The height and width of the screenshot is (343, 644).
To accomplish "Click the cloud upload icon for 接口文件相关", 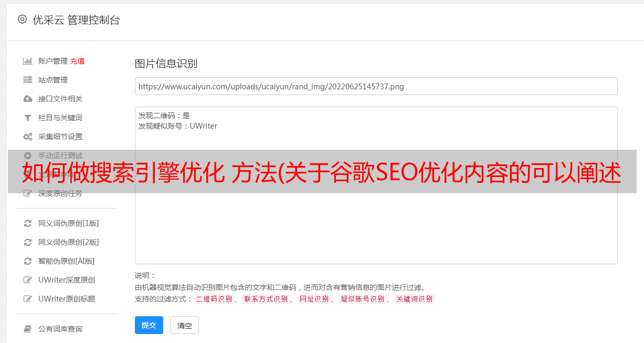I will coord(28,99).
